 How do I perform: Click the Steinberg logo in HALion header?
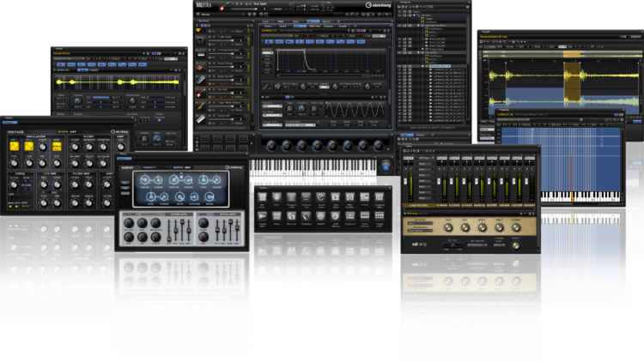point(379,5)
